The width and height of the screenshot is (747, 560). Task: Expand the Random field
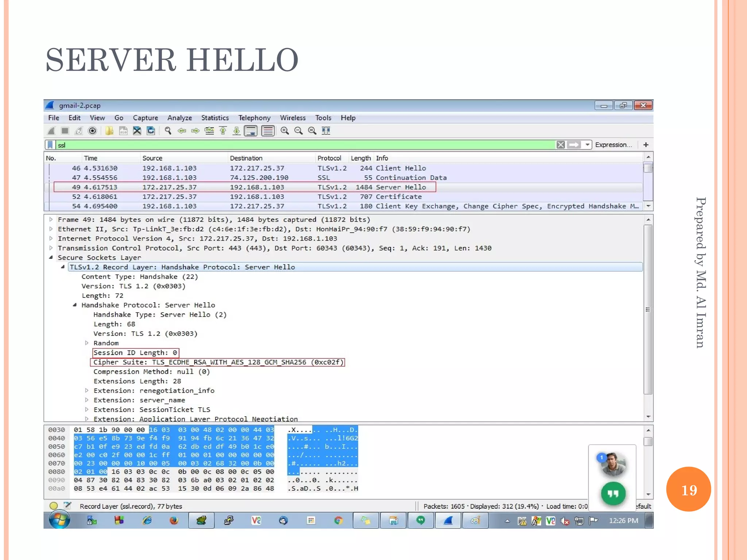point(87,343)
